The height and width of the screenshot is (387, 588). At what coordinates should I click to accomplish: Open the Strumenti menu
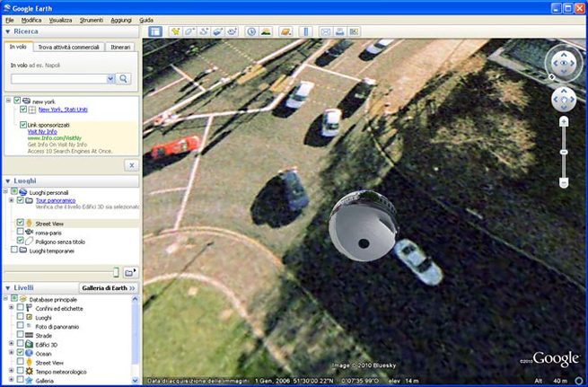92,21
